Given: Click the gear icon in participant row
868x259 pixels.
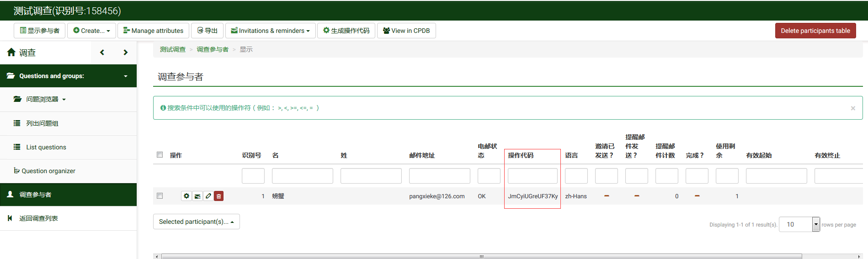Looking at the screenshot, I should pos(186,196).
